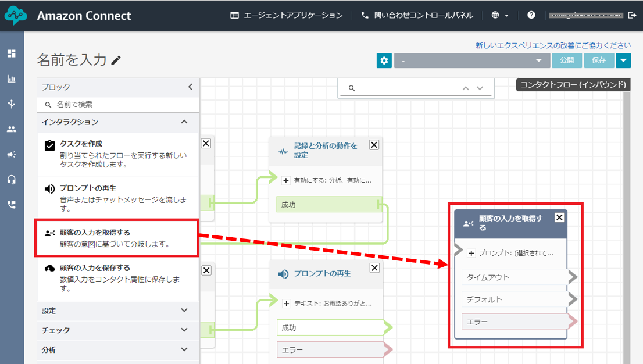Click the help question mark icon
This screenshot has height=364, width=643.
tap(531, 15)
